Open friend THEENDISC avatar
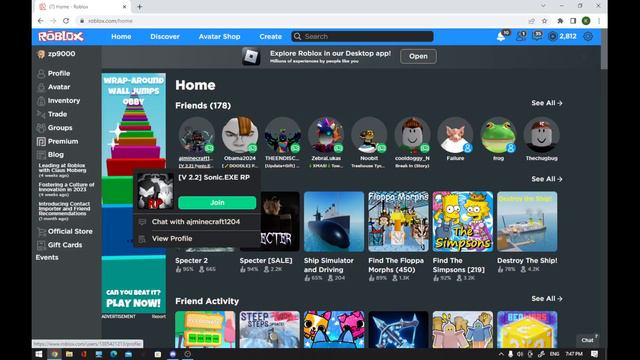The height and width of the screenshot is (360, 640). click(283, 135)
